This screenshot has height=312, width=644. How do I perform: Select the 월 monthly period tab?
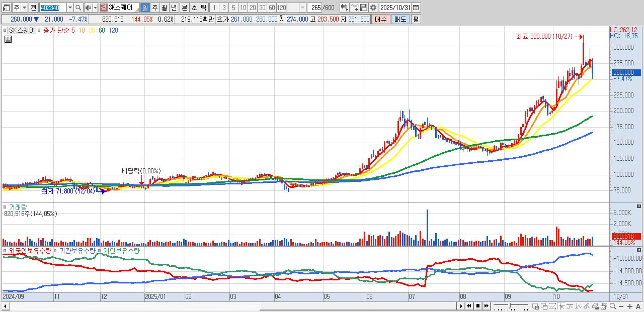pos(164,8)
